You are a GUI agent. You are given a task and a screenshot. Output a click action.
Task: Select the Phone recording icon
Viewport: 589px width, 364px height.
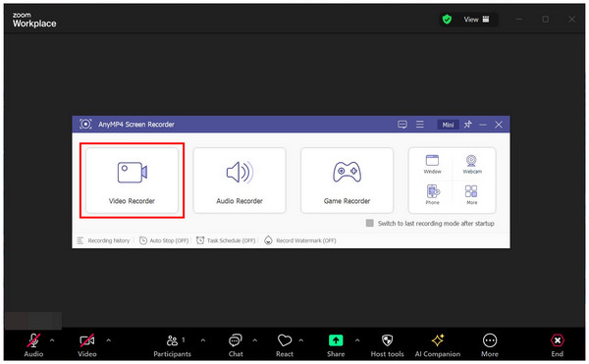432,195
